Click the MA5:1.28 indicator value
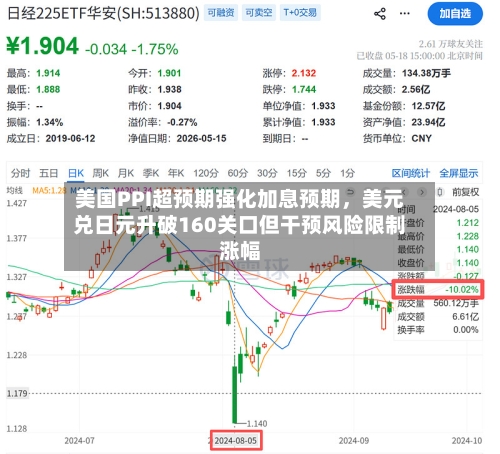 49,191
